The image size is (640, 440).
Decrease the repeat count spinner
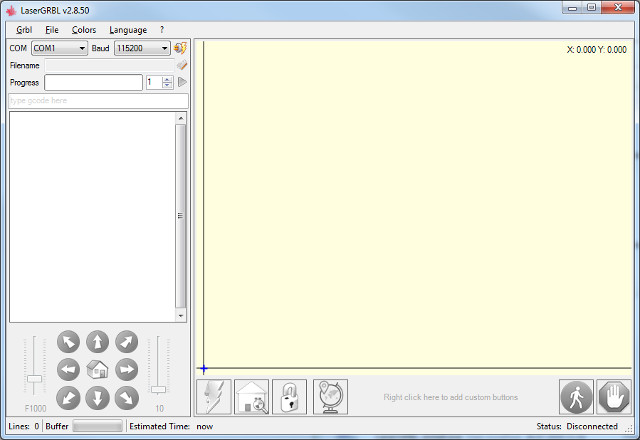coord(167,85)
